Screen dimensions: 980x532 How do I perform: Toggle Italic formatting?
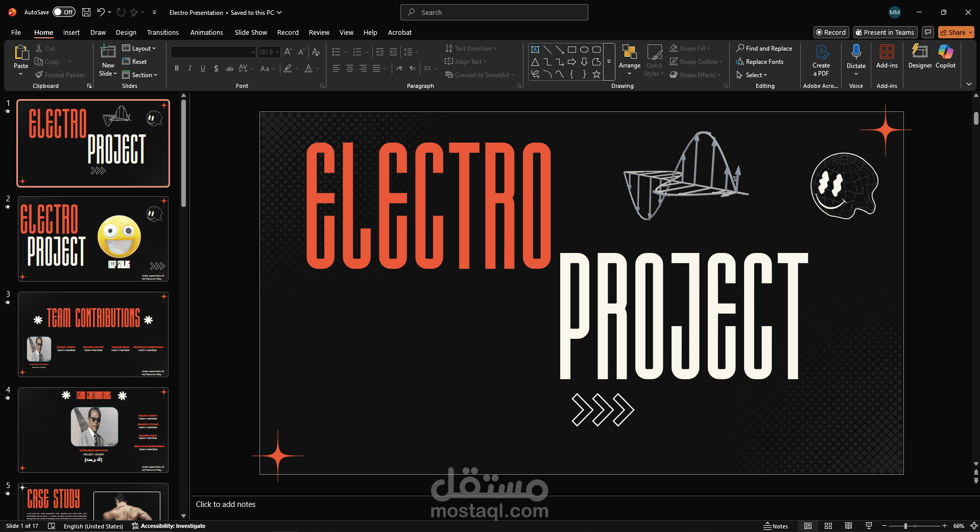click(x=190, y=68)
